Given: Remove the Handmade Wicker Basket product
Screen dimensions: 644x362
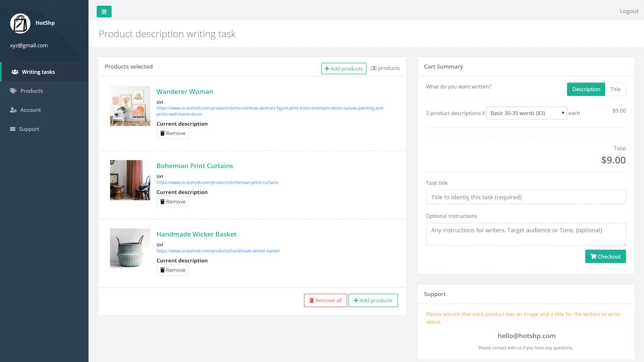Looking at the screenshot, I should click(173, 270).
